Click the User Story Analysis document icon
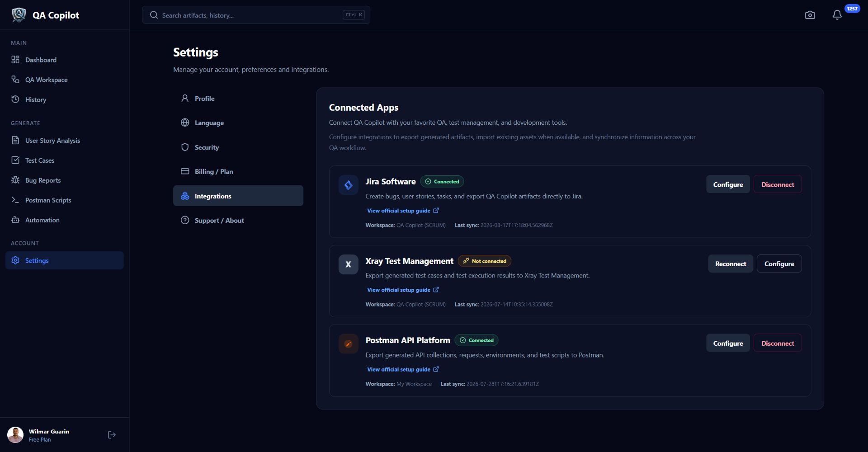 click(15, 140)
